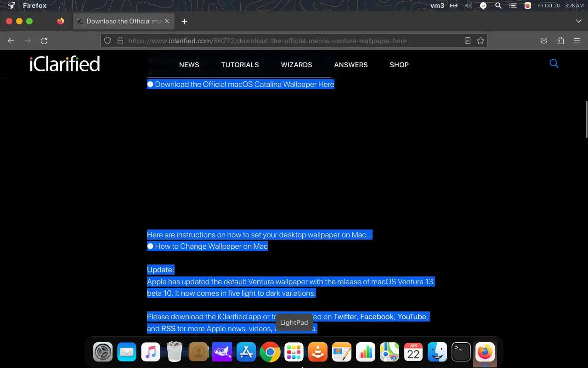Launch Mail from the dock
Image resolution: width=588 pixels, height=368 pixels.
pyautogui.click(x=127, y=352)
